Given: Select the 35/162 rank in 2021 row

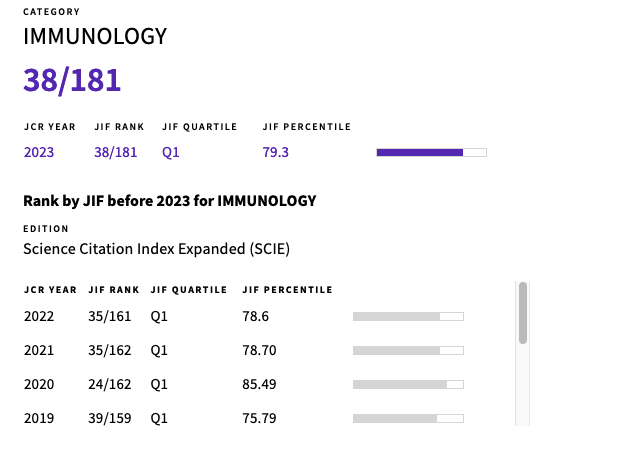Looking at the screenshot, I should [110, 350].
